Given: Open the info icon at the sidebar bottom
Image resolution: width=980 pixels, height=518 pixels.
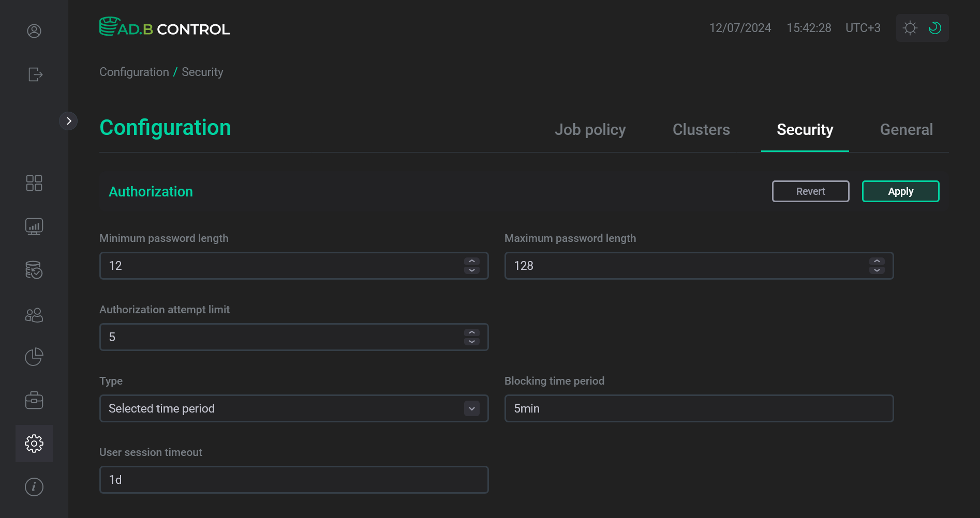Looking at the screenshot, I should click(x=34, y=486).
